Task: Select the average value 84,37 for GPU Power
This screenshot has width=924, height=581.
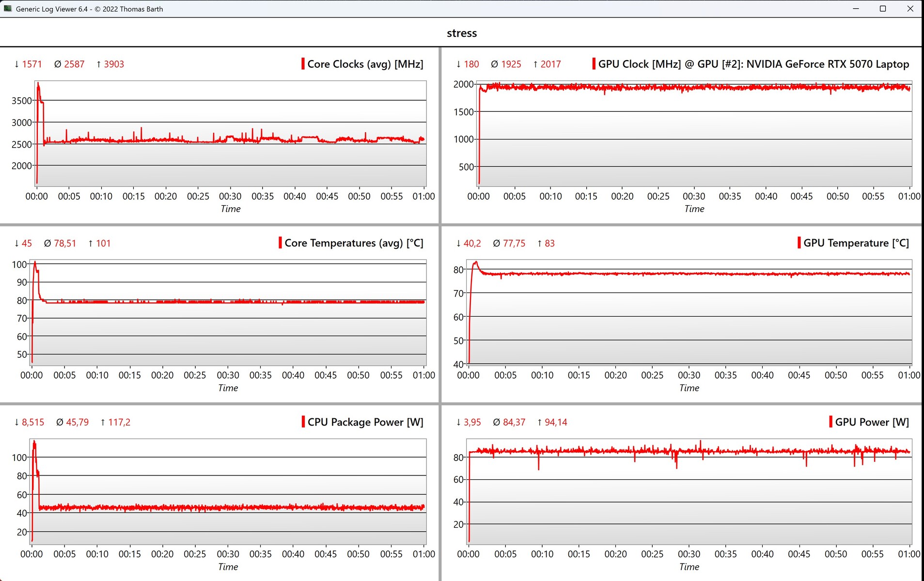Action: click(x=514, y=422)
